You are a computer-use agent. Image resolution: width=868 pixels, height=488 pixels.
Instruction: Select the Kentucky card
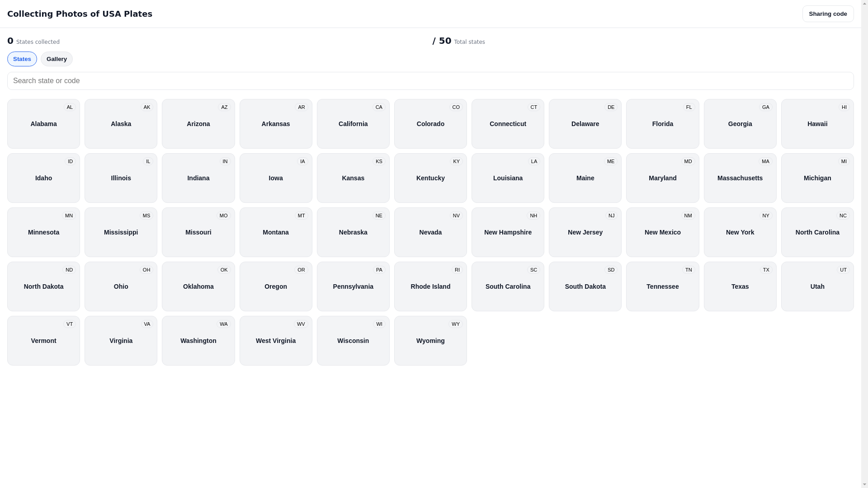430,178
